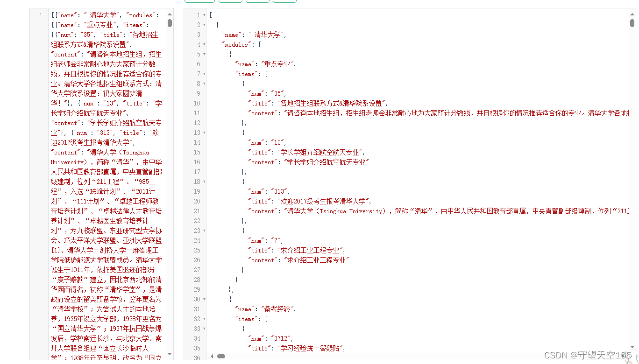This screenshot has height=364, width=639.
Task: Click the first green button at top
Action: click(x=199, y=2)
